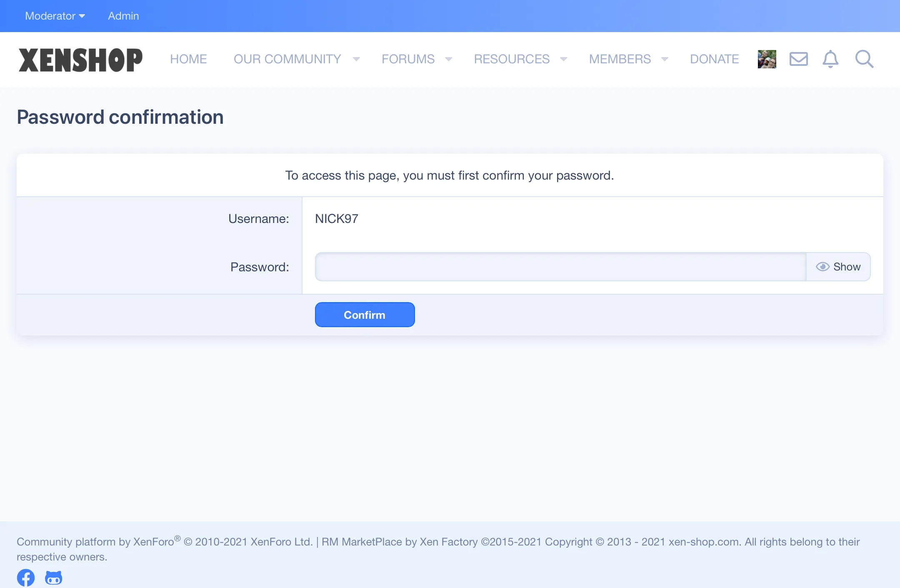Expand the Resources dropdown arrow
The image size is (900, 588).
click(564, 59)
